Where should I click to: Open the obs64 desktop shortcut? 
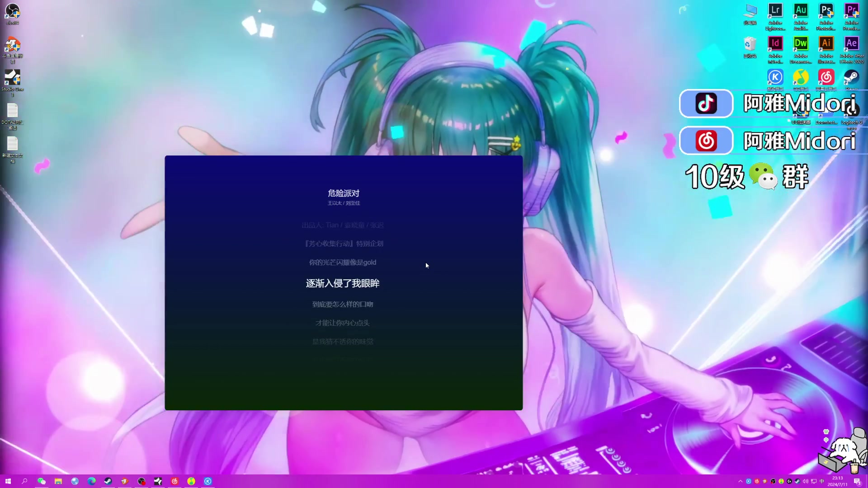12,14
